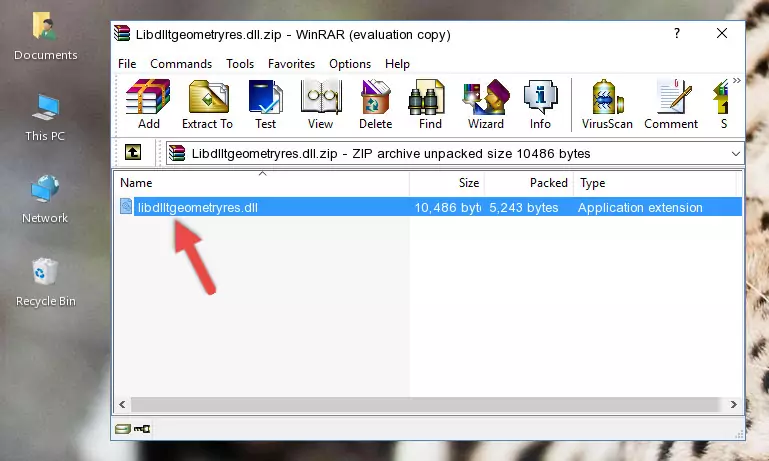Click the drive icon in status bar

[123, 429]
